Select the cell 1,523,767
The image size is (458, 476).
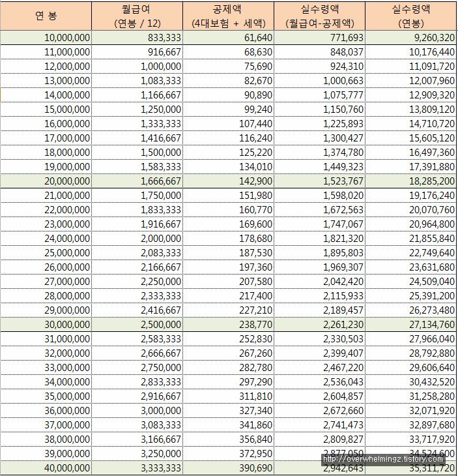point(320,181)
